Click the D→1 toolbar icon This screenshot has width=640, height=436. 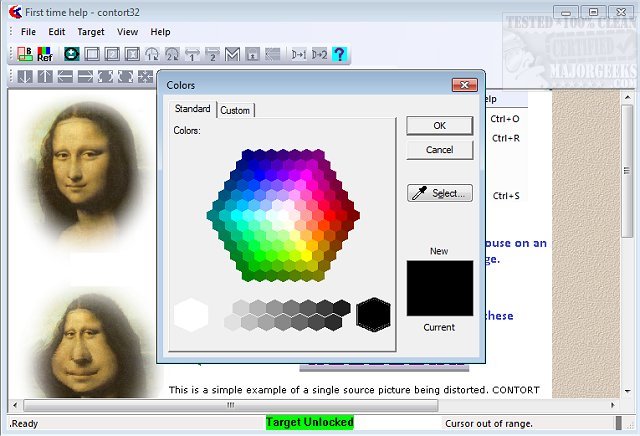click(299, 54)
